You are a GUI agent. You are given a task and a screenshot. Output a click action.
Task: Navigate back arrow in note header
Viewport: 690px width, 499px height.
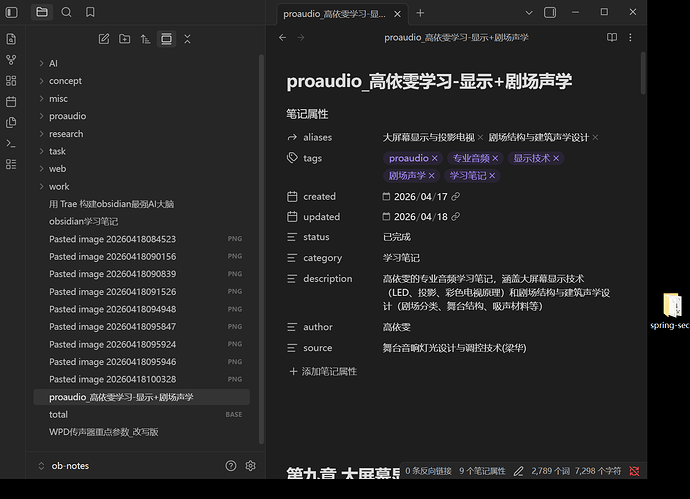tap(283, 37)
